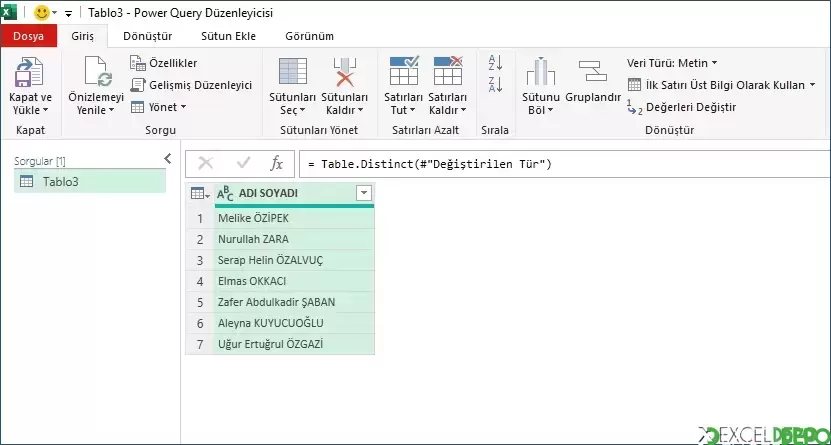Open the Veri Türü: Metin dropdown

(672, 63)
